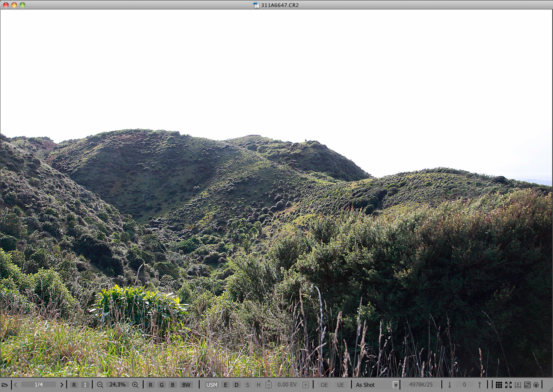Click the sliders adjustment icon
Screen dimensions: 553x392
(x=527, y=385)
